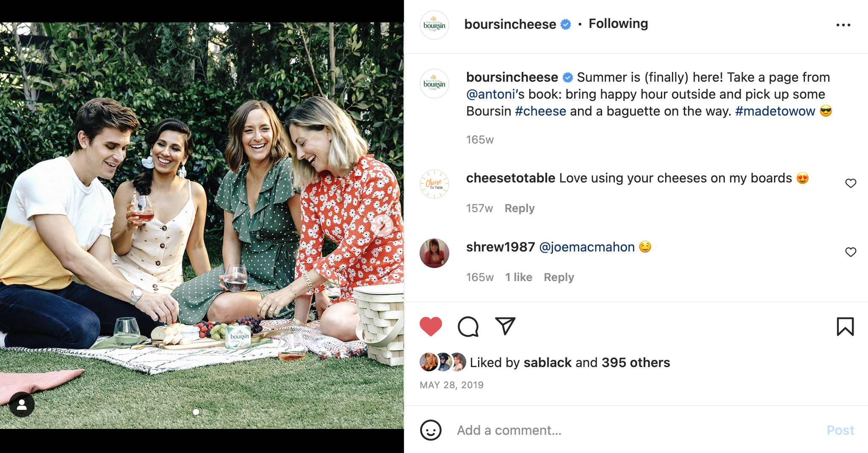
Task: Open the three-dot more options menu
Action: (x=843, y=25)
